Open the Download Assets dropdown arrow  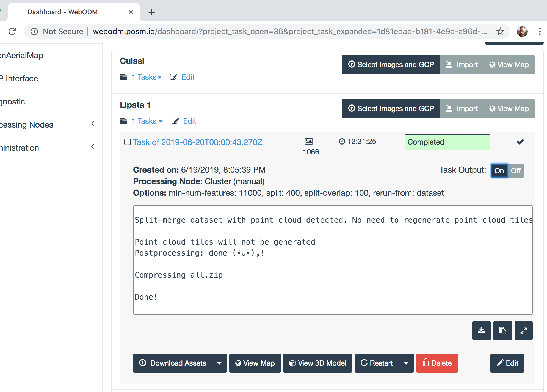[x=219, y=363]
